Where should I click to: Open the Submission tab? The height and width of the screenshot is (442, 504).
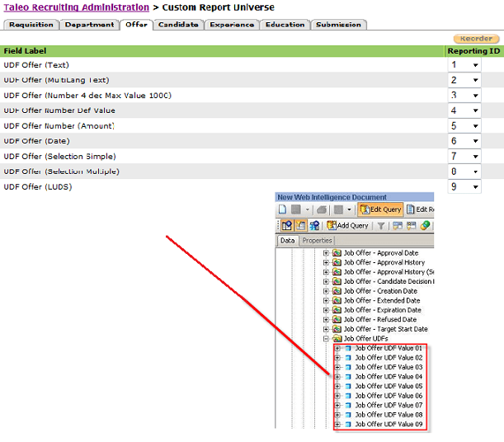338,25
